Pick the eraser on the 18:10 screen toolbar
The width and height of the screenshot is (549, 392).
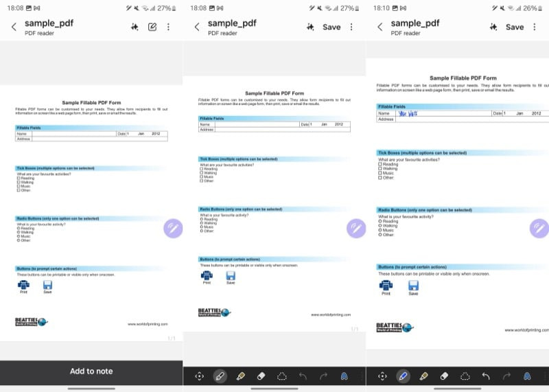(444, 376)
